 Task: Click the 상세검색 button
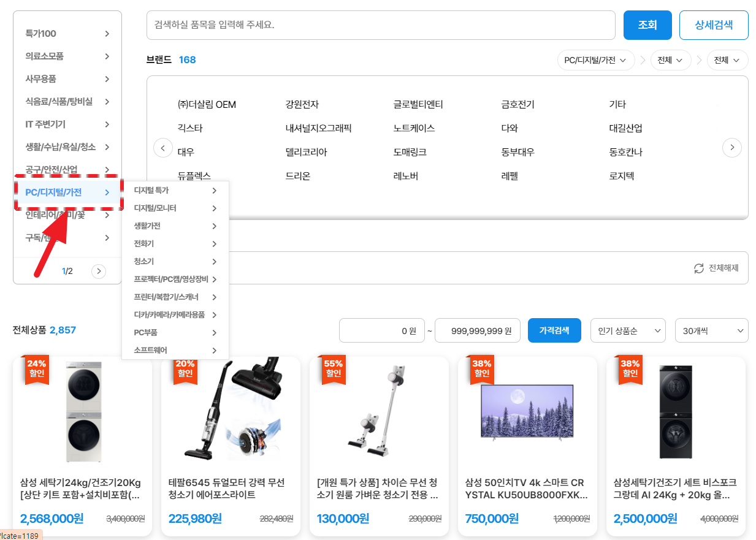714,25
